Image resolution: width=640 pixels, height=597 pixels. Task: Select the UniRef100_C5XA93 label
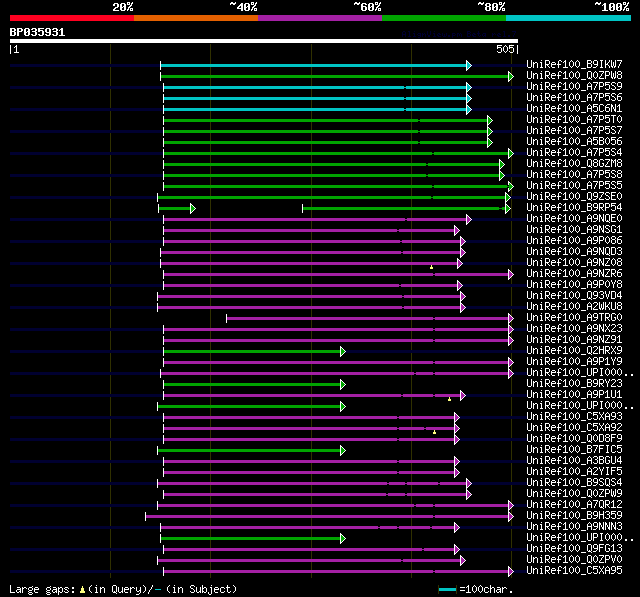tap(574, 416)
